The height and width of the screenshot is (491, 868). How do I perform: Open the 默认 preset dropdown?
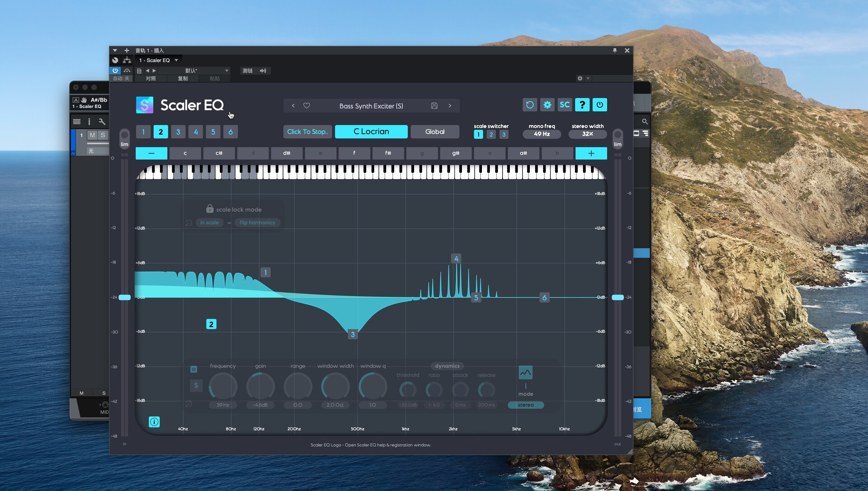point(194,71)
